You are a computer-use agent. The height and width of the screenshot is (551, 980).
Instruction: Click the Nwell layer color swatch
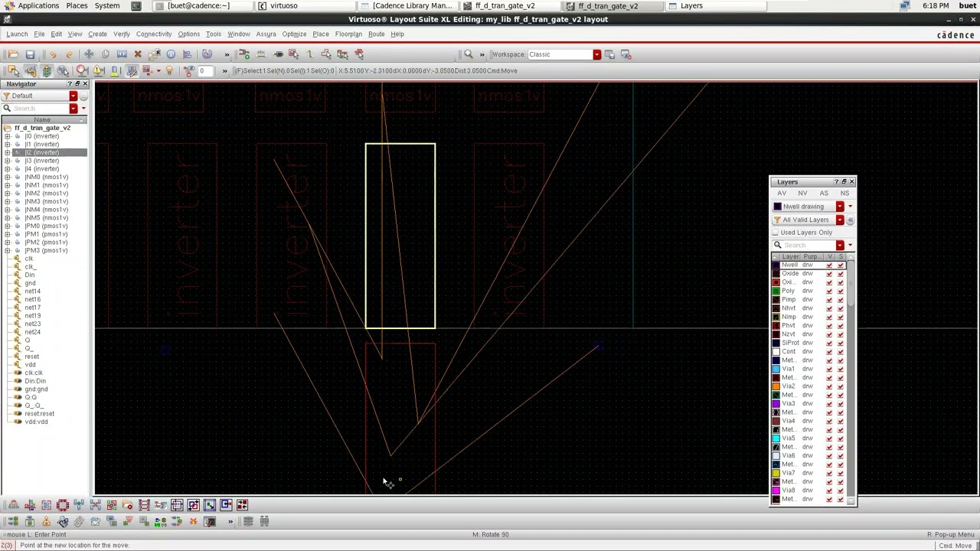(776, 265)
